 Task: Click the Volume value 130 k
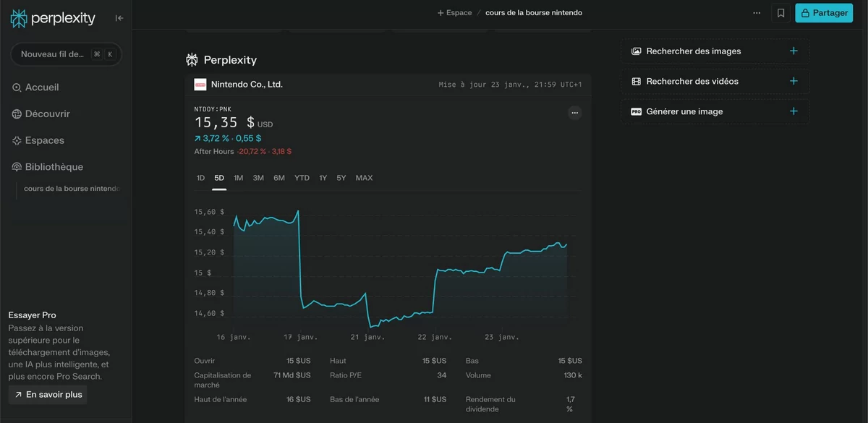(573, 375)
